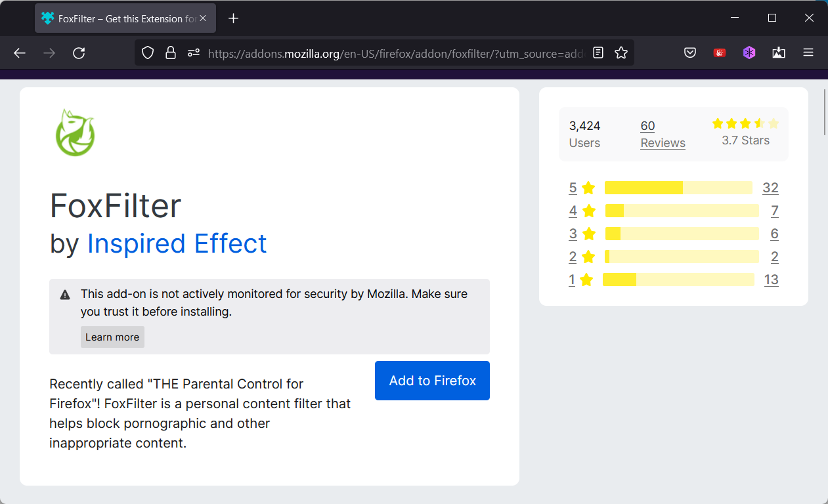
Task: Maximize the Firefox window
Action: coord(772,18)
